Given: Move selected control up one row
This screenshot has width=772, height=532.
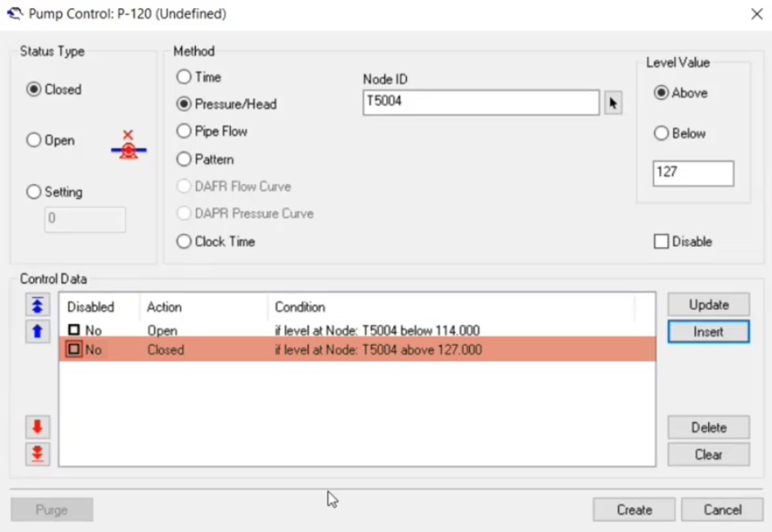Looking at the screenshot, I should 38,331.
